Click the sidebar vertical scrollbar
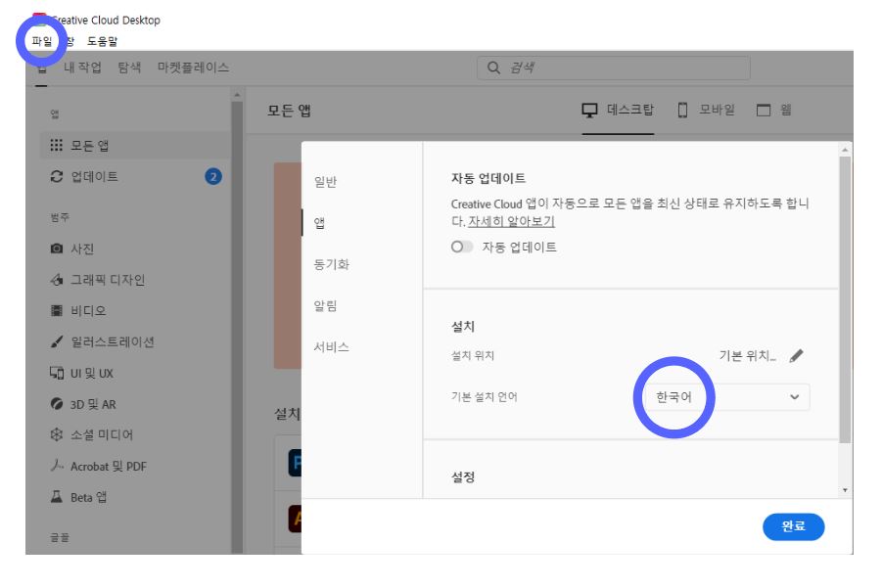 (x=237, y=326)
